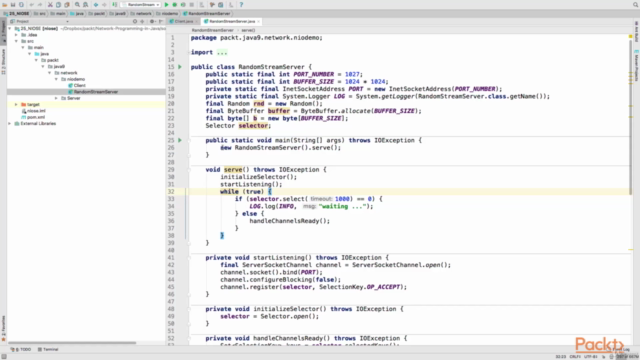
Task: Click the Build project icon
Action: pyautogui.click(x=115, y=4)
